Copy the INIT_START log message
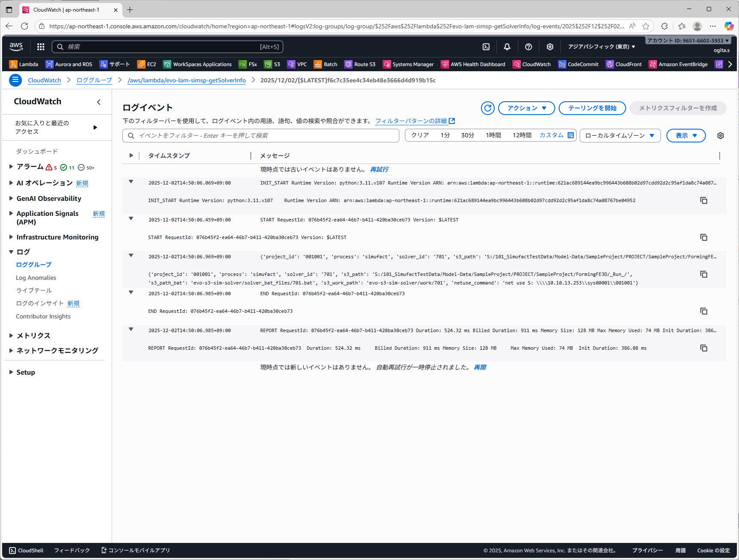Screen dimensions: 739x560 704,200
